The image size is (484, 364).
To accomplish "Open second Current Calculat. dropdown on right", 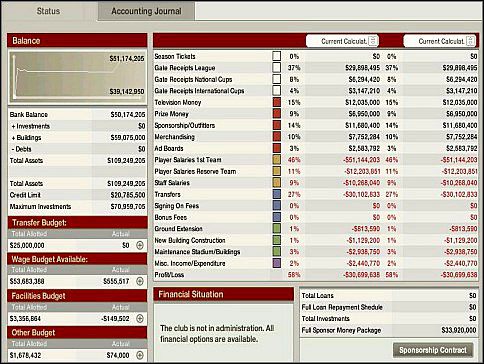I will tap(440, 41).
